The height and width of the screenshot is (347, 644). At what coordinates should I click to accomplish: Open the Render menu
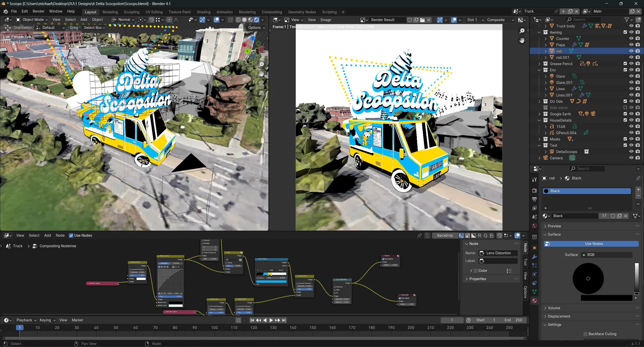coord(38,11)
